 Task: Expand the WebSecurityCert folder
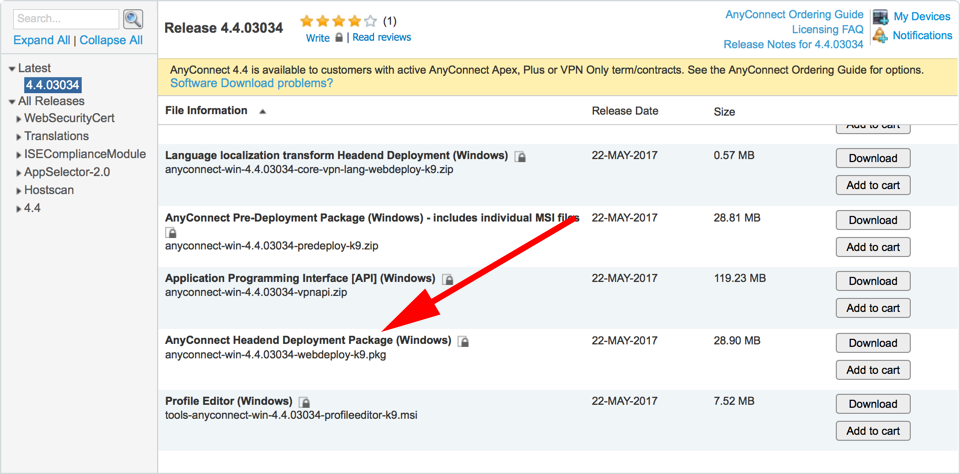[x=19, y=119]
